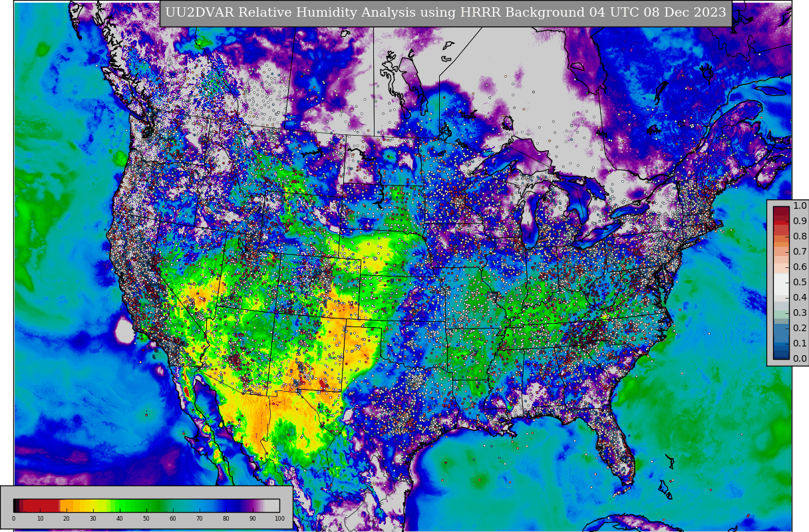This screenshot has height=532, width=809.
Task: Click the "60" tick on humidity colorbar
Action: coord(173,519)
